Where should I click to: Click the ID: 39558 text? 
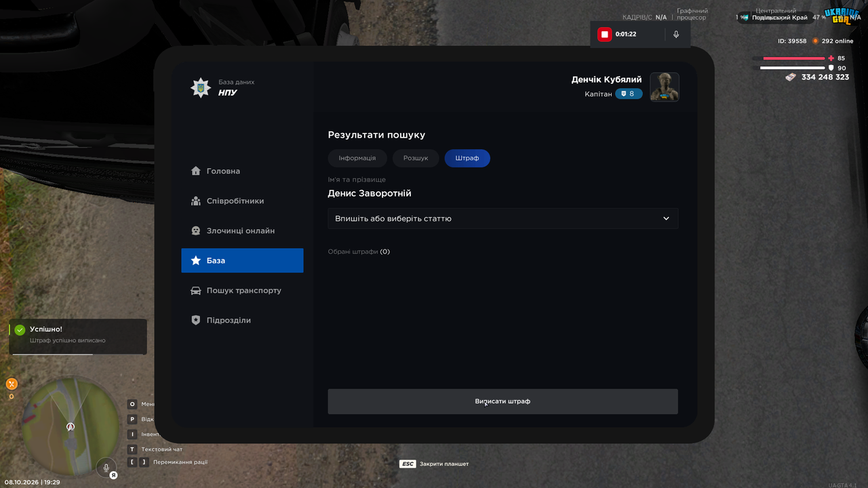(792, 41)
